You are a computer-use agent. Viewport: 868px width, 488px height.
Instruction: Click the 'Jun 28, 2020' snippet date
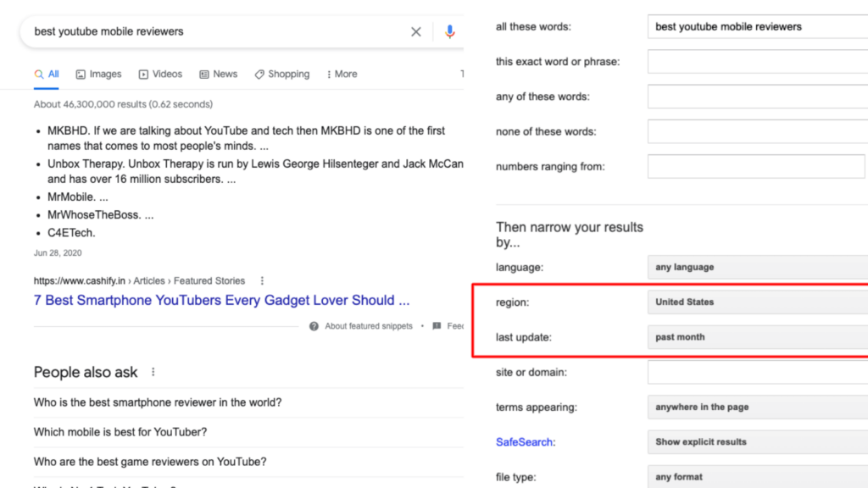(x=58, y=252)
